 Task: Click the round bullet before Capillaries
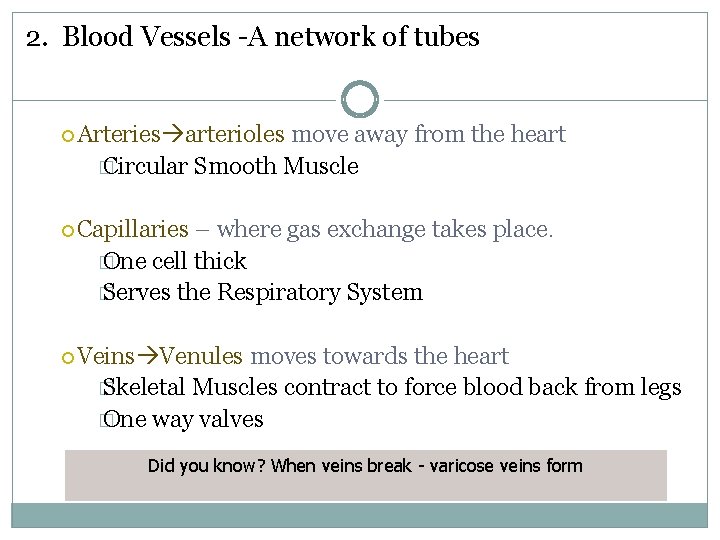(x=68, y=231)
